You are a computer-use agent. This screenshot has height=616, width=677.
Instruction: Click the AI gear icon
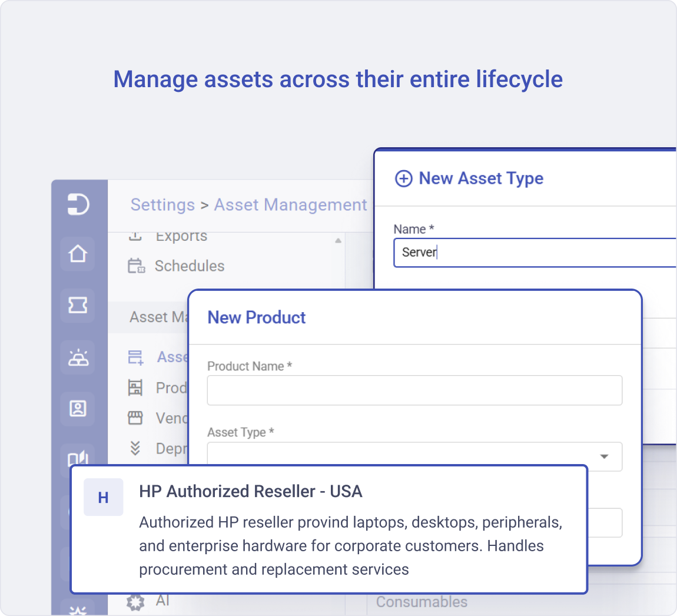click(135, 602)
